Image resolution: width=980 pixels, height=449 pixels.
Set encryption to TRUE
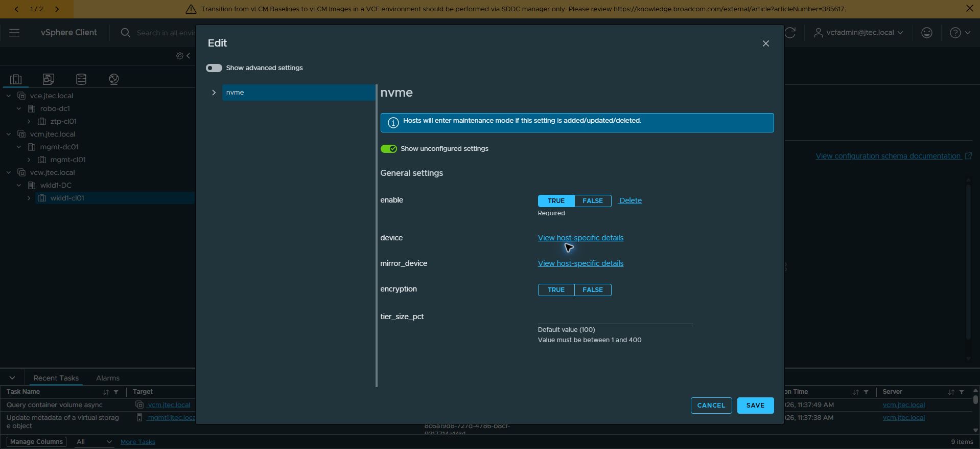click(556, 290)
